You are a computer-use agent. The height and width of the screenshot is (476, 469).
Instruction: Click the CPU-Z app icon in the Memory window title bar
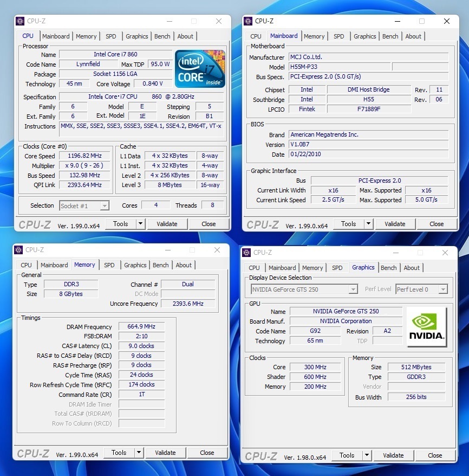click(x=18, y=250)
